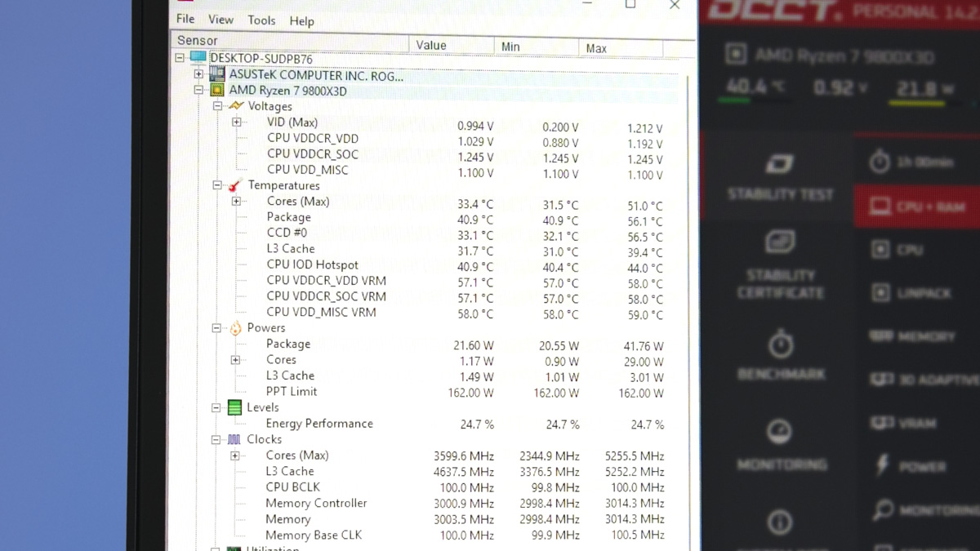Collapse the AMD Ryzen 7 9800X3D node

coord(198,90)
